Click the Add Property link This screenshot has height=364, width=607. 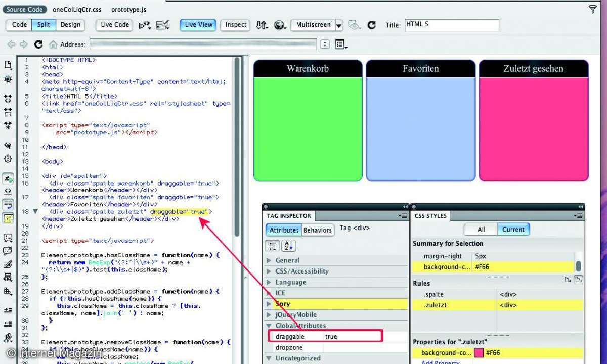(441, 362)
